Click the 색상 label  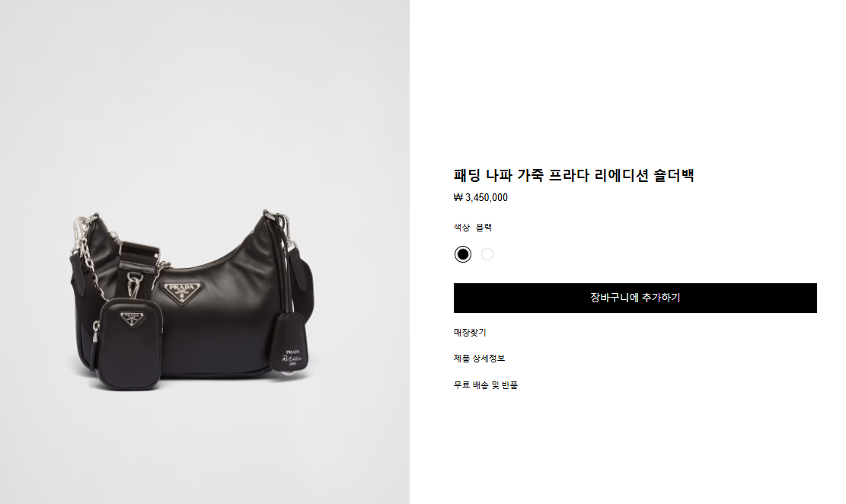[462, 228]
